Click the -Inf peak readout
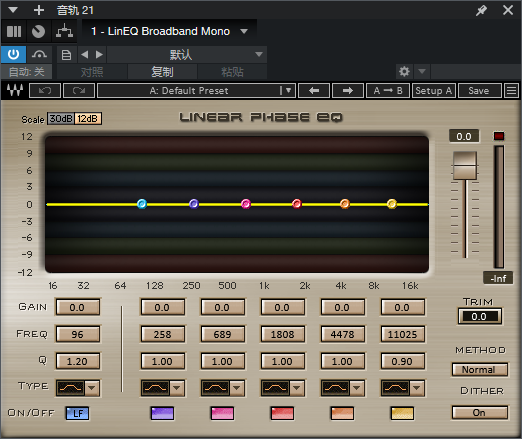Image resolution: width=522 pixels, height=439 pixels. click(498, 278)
